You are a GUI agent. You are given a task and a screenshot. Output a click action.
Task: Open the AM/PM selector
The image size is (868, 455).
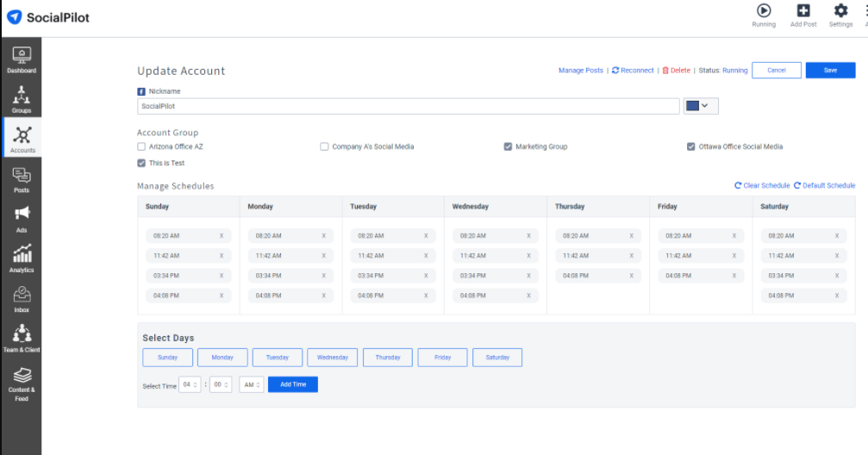pyautogui.click(x=252, y=384)
